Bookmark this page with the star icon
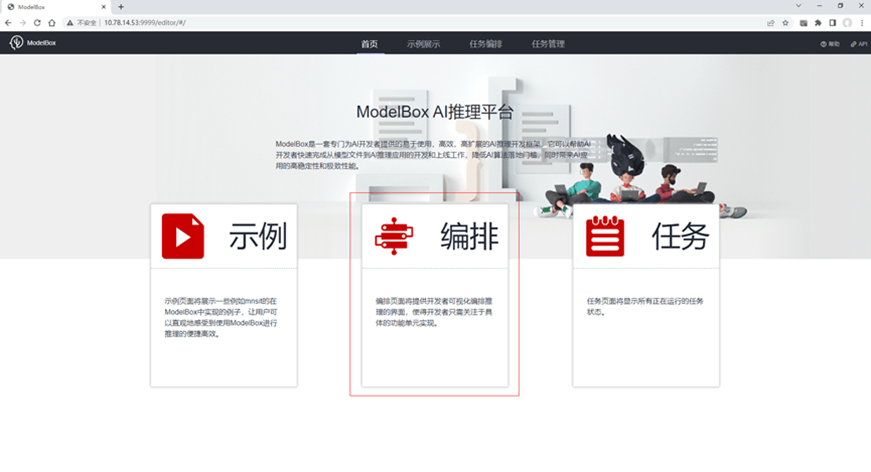This screenshot has width=871, height=472. coord(785,23)
